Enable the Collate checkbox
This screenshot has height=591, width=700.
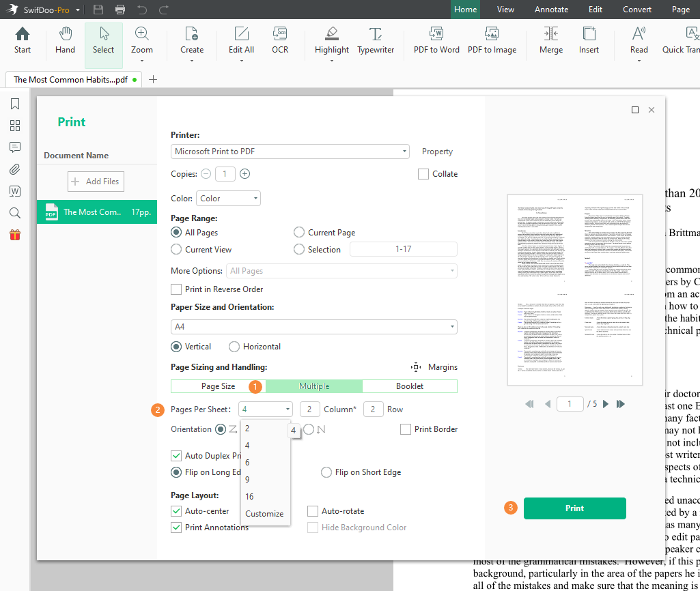click(423, 174)
